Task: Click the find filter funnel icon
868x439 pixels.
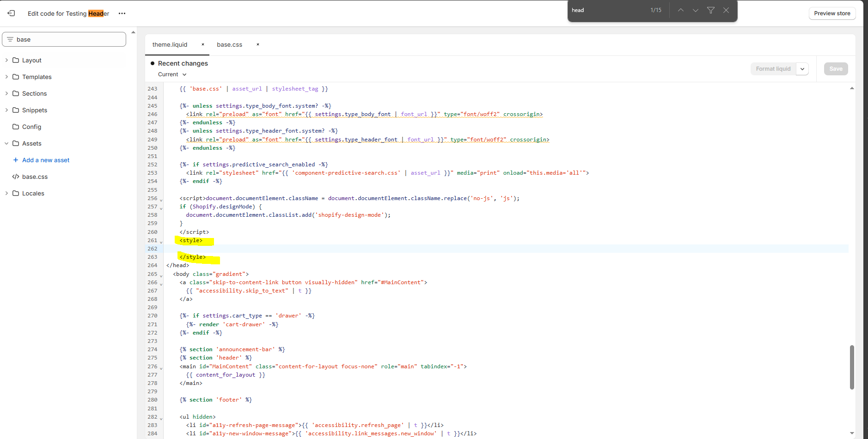Action: (x=711, y=10)
